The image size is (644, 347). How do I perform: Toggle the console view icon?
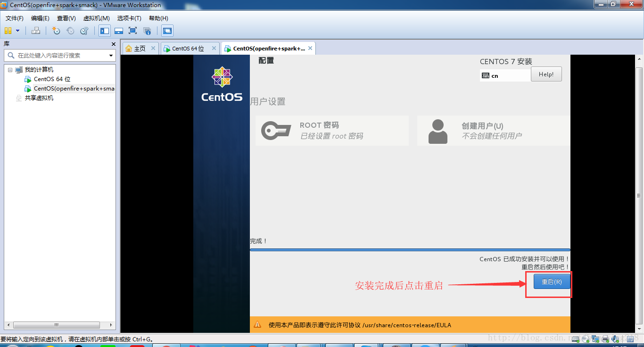point(167,31)
